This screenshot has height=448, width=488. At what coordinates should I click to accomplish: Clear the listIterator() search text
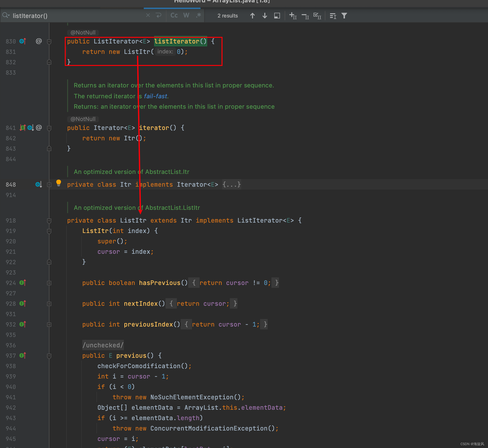[148, 16]
